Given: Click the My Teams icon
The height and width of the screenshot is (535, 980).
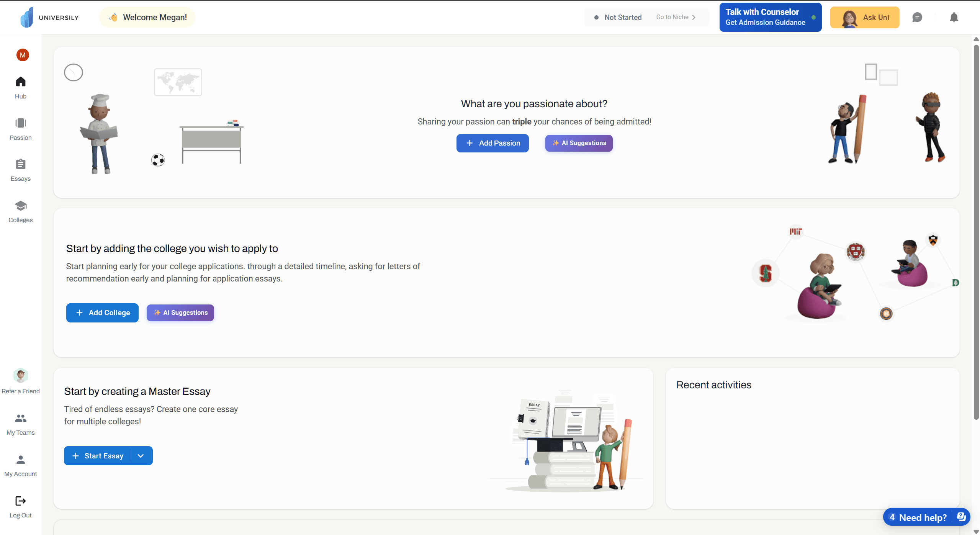Looking at the screenshot, I should tap(21, 419).
